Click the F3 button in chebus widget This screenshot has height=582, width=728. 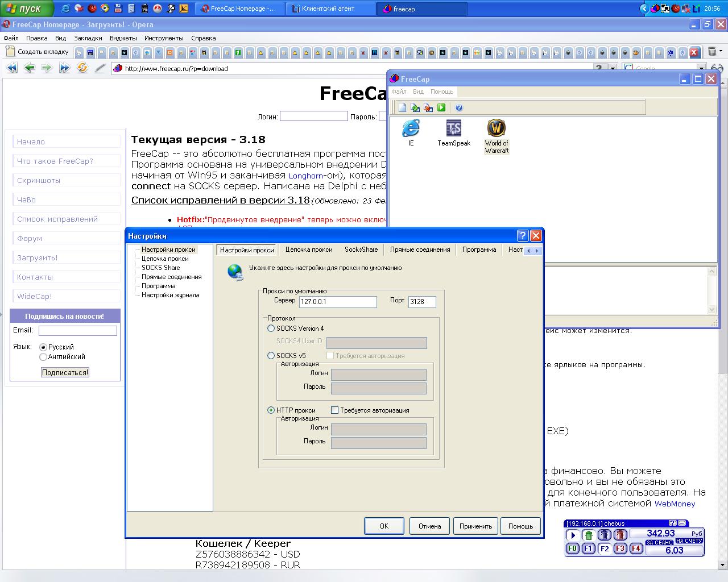(621, 548)
